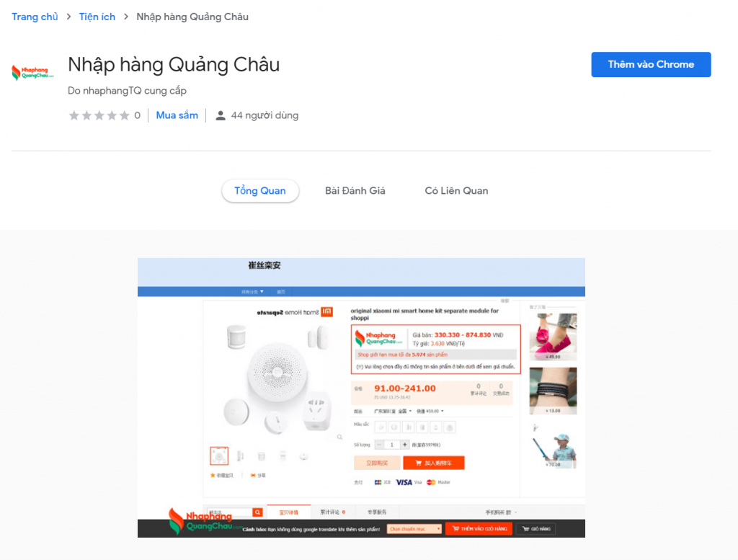The image size is (738, 560).
Task: Open the Bài Đánh Giá tab
Action: [x=355, y=190]
